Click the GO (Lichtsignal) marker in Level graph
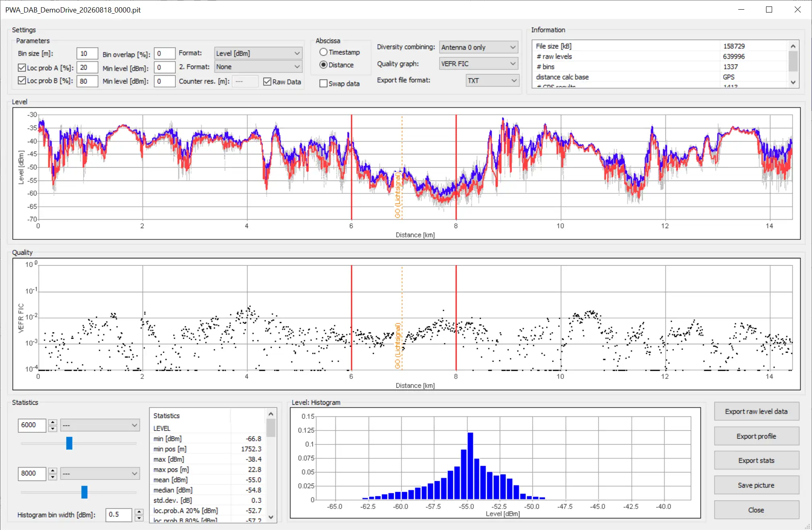The height and width of the screenshot is (530, 812). (x=398, y=196)
